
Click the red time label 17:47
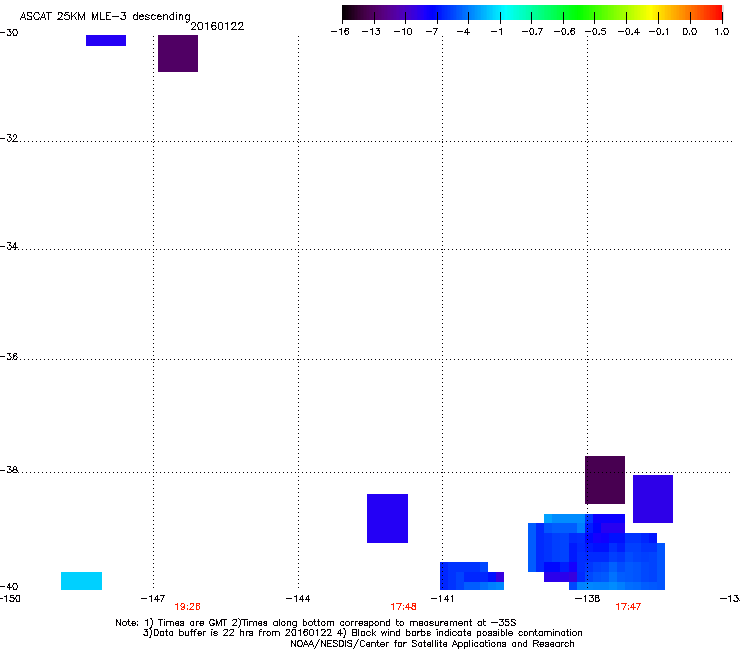pyautogui.click(x=628, y=607)
